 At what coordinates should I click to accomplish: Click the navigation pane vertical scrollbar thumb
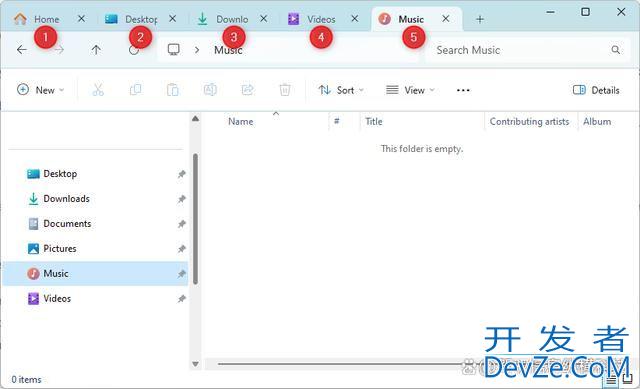pyautogui.click(x=196, y=219)
